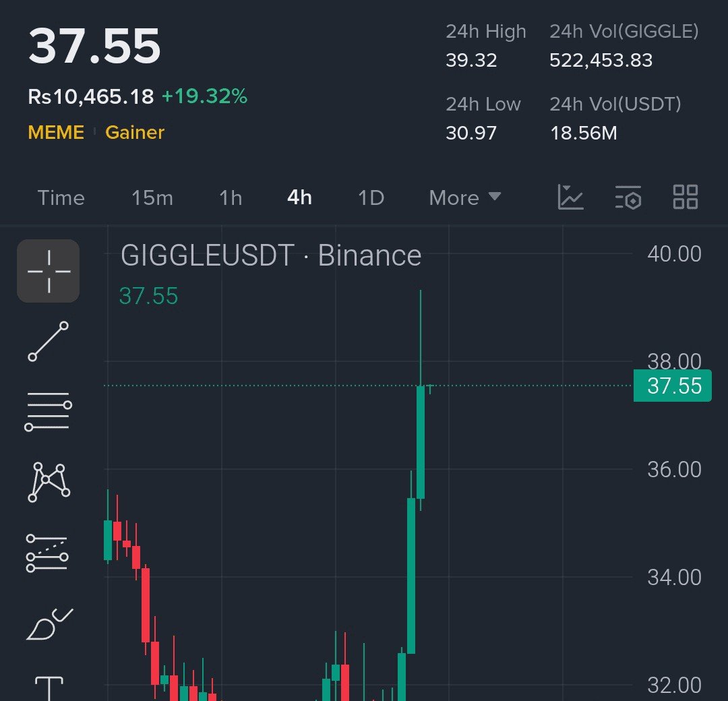728x701 pixels.
Task: Select the trend line drawing tool
Action: pyautogui.click(x=49, y=341)
